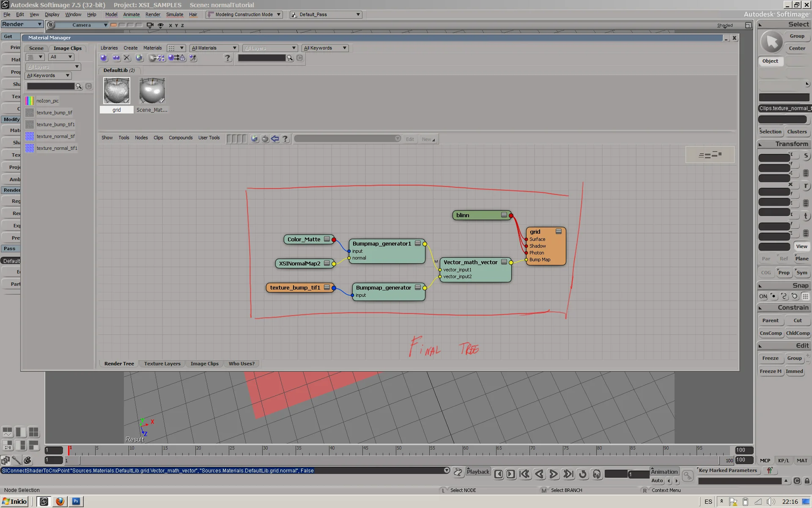Toggle viewport eye visibility icon
This screenshot has width=812, height=508.
[161, 25]
